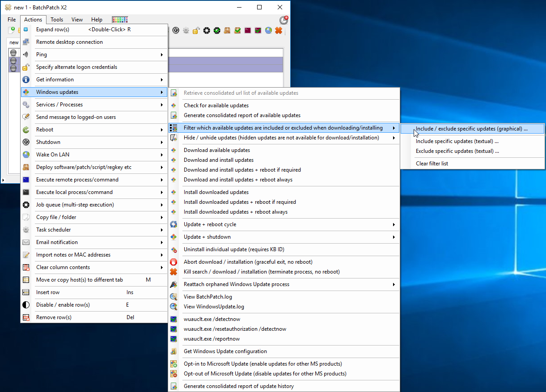Click the gray status ball in the first grid row
Viewport: 546px width, 392px height.
(13, 53)
